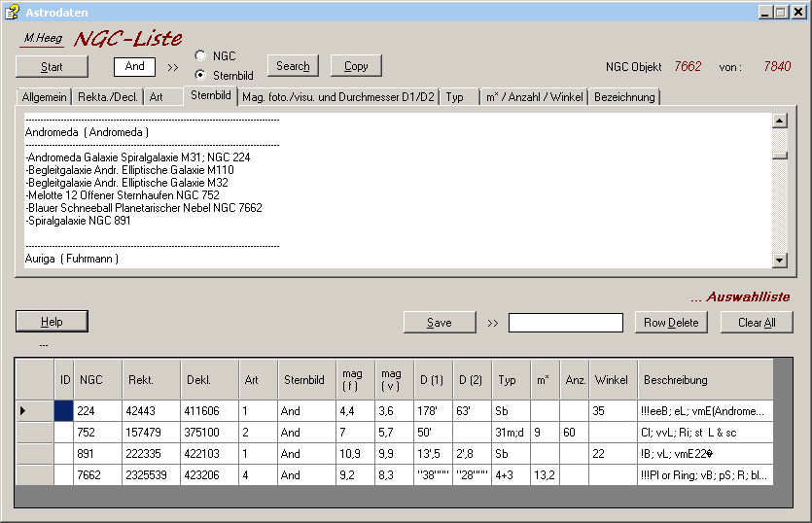Select the row selector for NGC 7662
The image size is (812, 523).
pyautogui.click(x=35, y=474)
